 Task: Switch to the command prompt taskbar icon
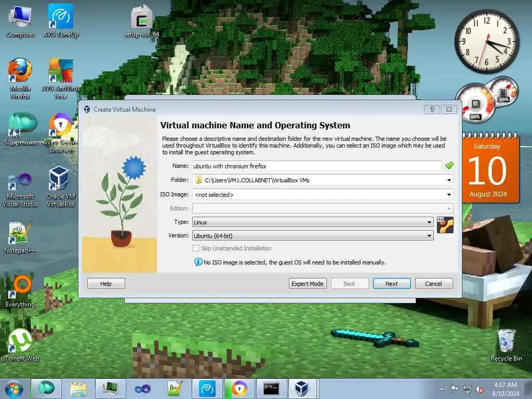click(x=271, y=389)
